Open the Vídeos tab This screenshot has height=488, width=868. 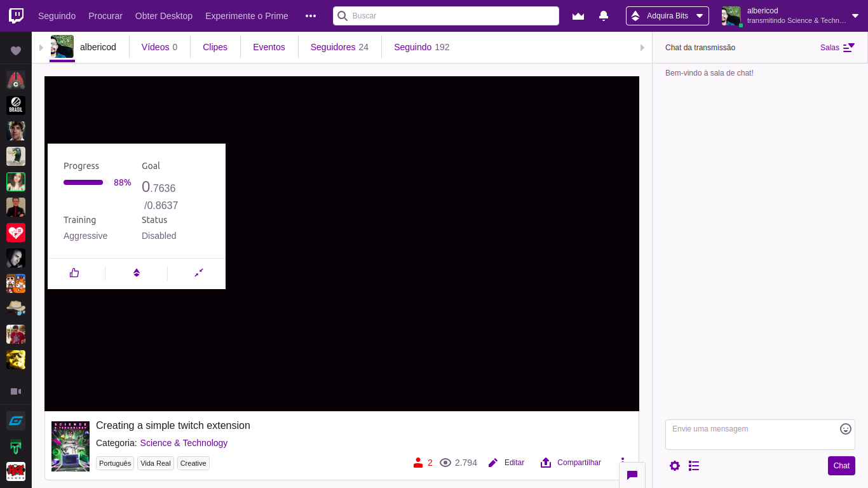159,47
